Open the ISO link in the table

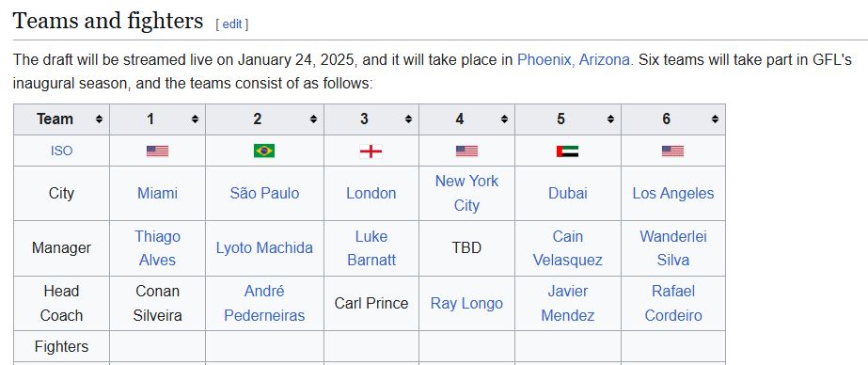[x=61, y=151]
